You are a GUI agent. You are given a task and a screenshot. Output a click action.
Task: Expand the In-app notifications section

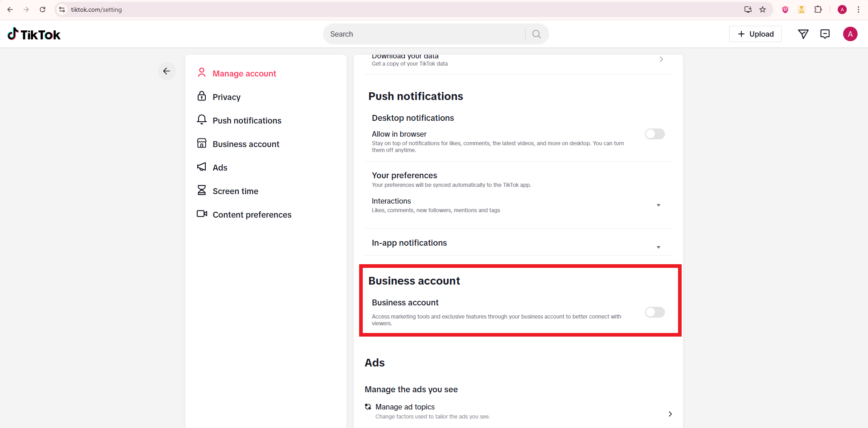tap(658, 247)
